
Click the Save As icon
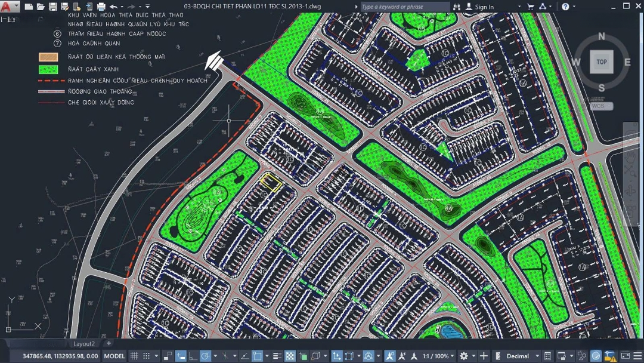point(65,7)
